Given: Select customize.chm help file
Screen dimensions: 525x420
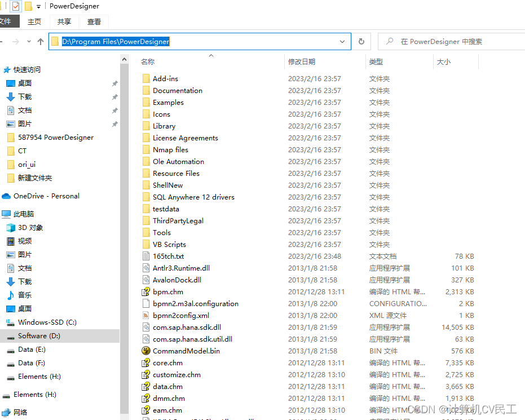Looking at the screenshot, I should point(177,375).
